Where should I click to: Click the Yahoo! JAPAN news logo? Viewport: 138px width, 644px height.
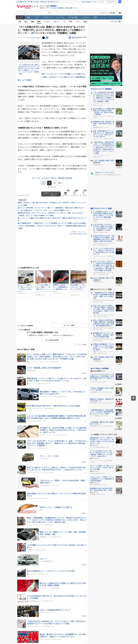[x=27, y=7]
